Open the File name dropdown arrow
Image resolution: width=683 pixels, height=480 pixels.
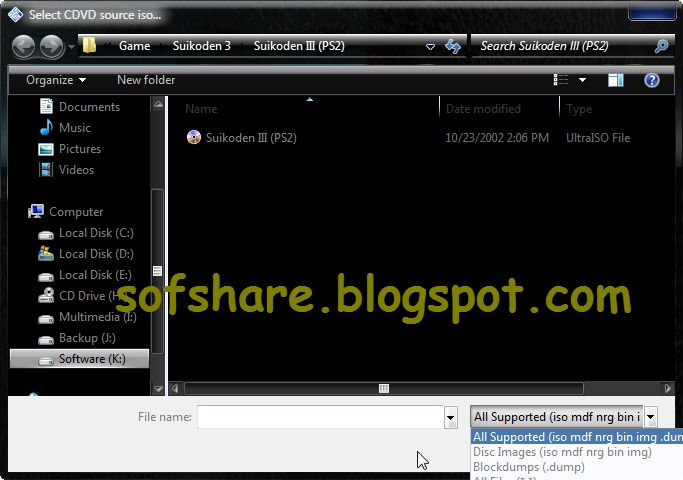click(x=451, y=418)
